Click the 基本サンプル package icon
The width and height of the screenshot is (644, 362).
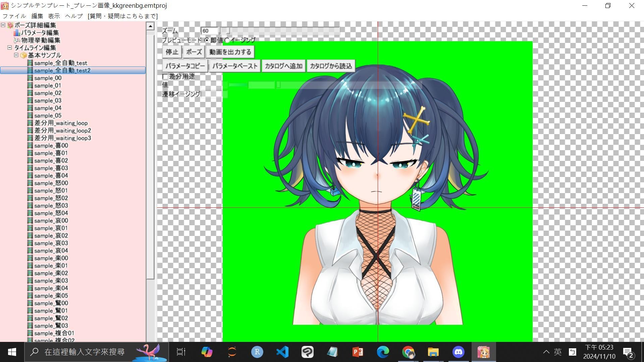click(23, 55)
